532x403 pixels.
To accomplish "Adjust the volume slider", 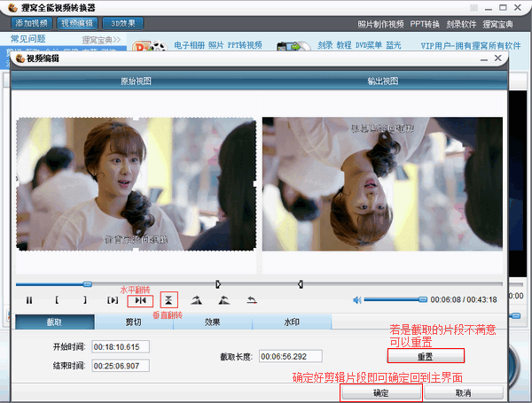I will coord(395,299).
